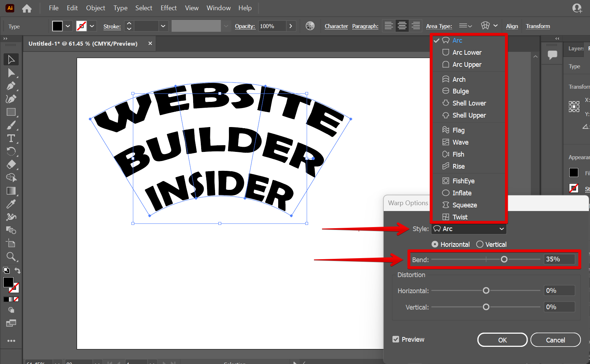Select the Horizontal radio option
Image resolution: width=590 pixels, height=364 pixels.
click(x=435, y=244)
